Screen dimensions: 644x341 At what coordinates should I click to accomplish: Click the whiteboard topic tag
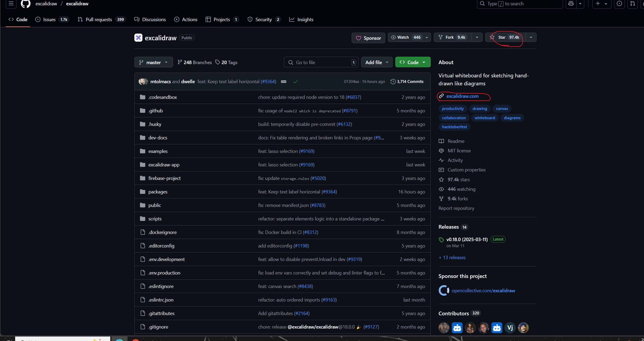[484, 118]
